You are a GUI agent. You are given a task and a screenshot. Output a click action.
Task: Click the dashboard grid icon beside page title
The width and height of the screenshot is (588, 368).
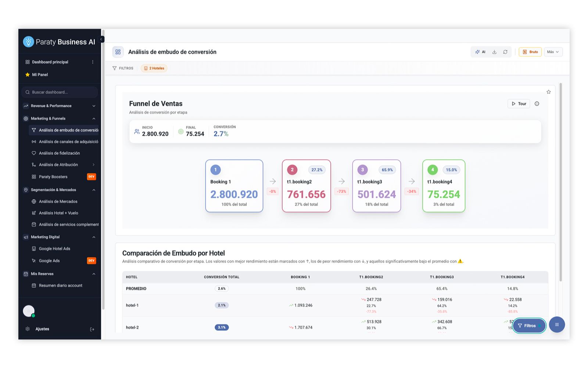pos(118,52)
